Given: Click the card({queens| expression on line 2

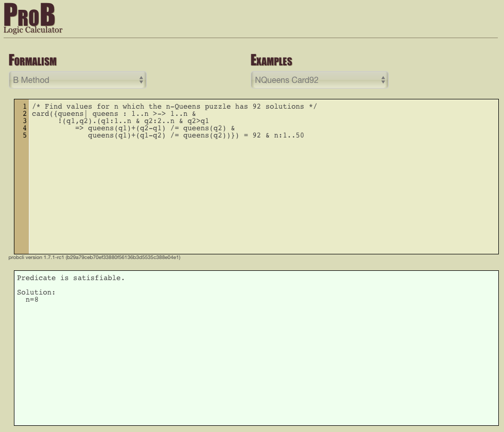Looking at the screenshot, I should click(58, 114).
